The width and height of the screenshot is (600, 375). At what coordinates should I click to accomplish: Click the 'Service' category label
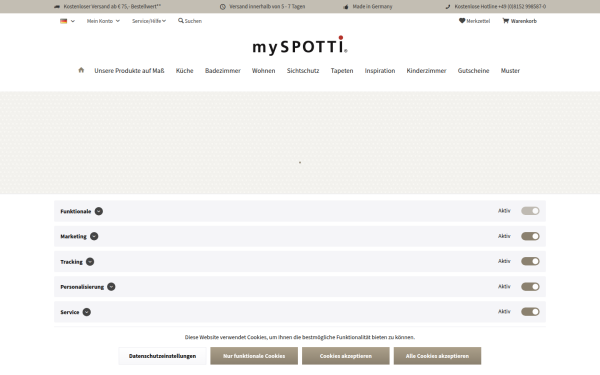(x=70, y=312)
